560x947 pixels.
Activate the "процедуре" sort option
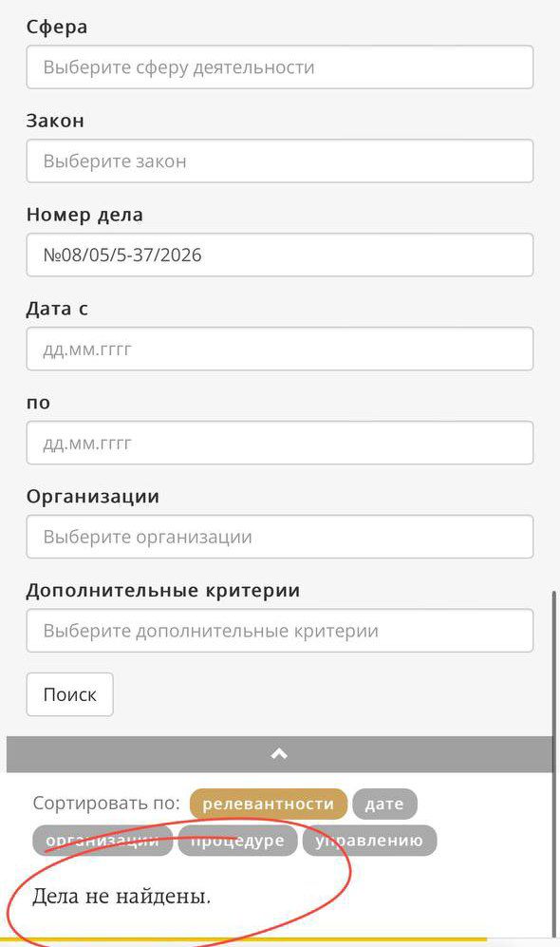(x=237, y=840)
